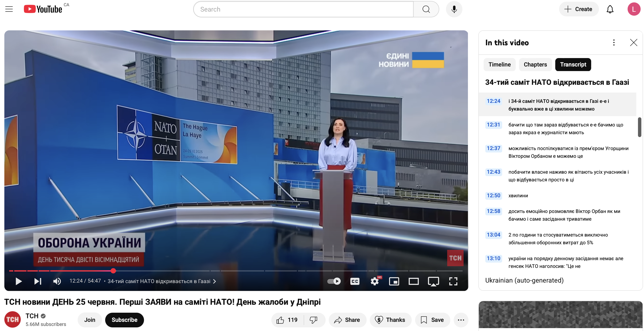
Task: Select the Transcript tab
Action: coord(573,65)
